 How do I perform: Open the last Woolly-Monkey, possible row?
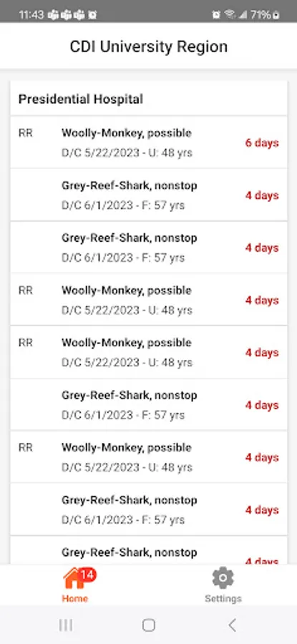149,457
